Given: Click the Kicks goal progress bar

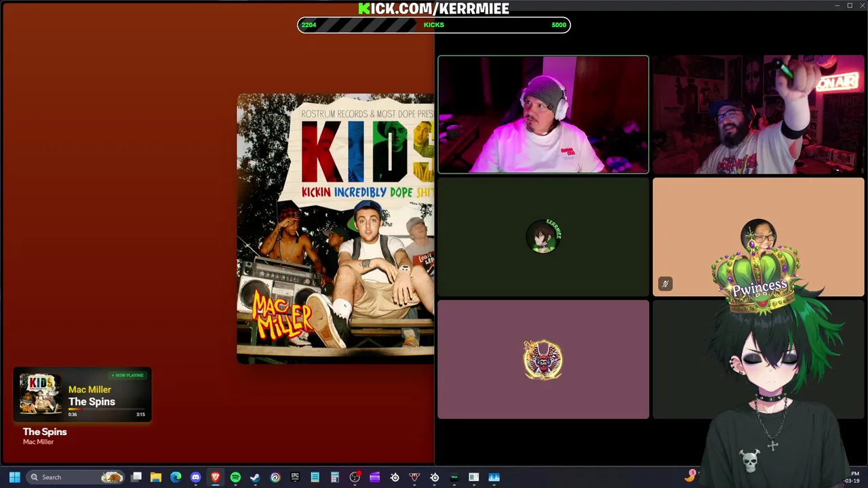Looking at the screenshot, I should pos(434,25).
